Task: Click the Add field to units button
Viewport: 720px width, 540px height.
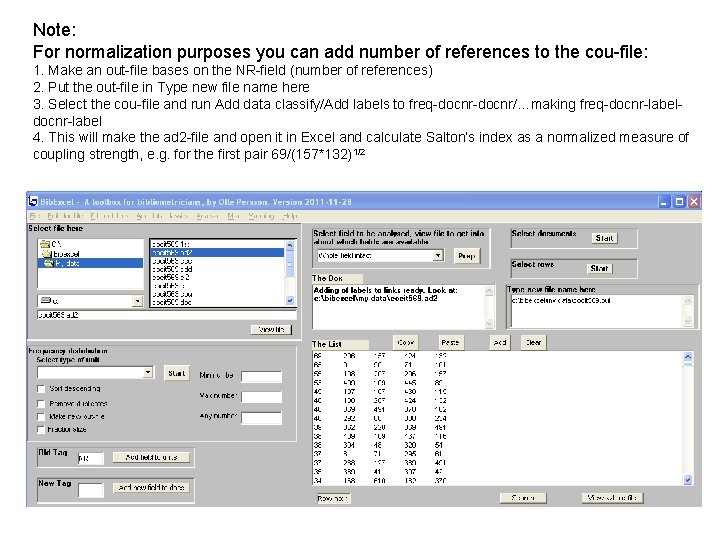Action: [x=151, y=457]
